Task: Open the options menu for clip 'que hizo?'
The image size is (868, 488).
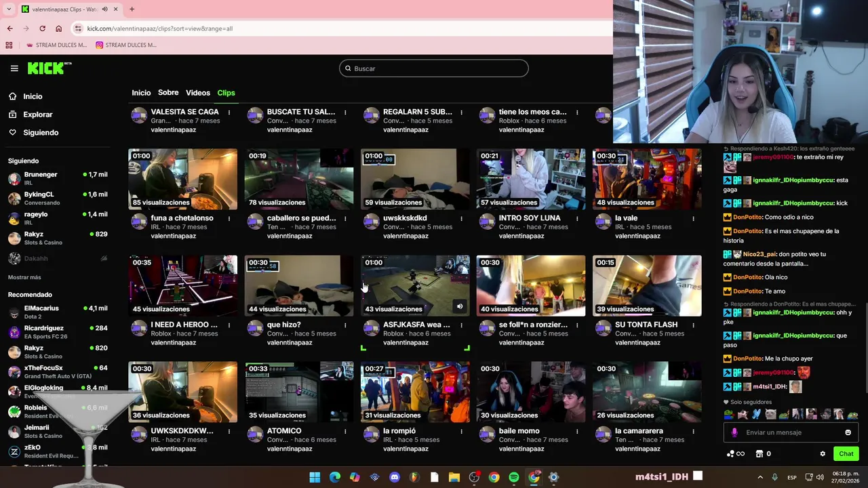Action: click(345, 325)
